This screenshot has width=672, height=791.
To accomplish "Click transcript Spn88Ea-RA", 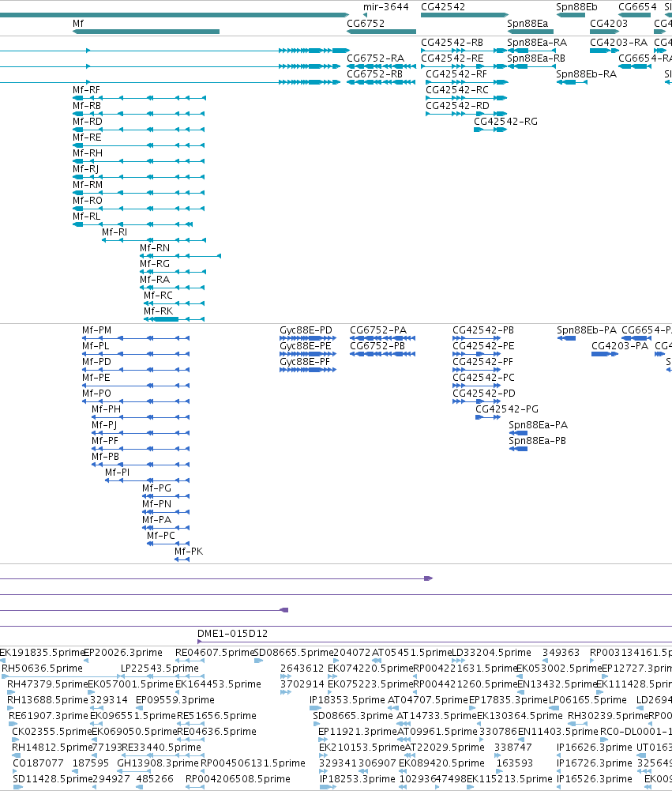I will pyautogui.click(x=531, y=51).
